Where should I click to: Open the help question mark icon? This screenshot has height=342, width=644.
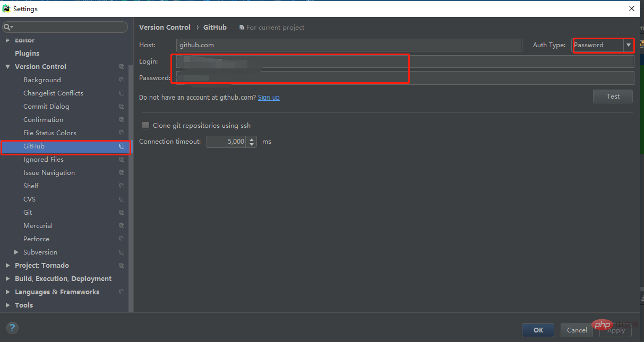[x=12, y=328]
